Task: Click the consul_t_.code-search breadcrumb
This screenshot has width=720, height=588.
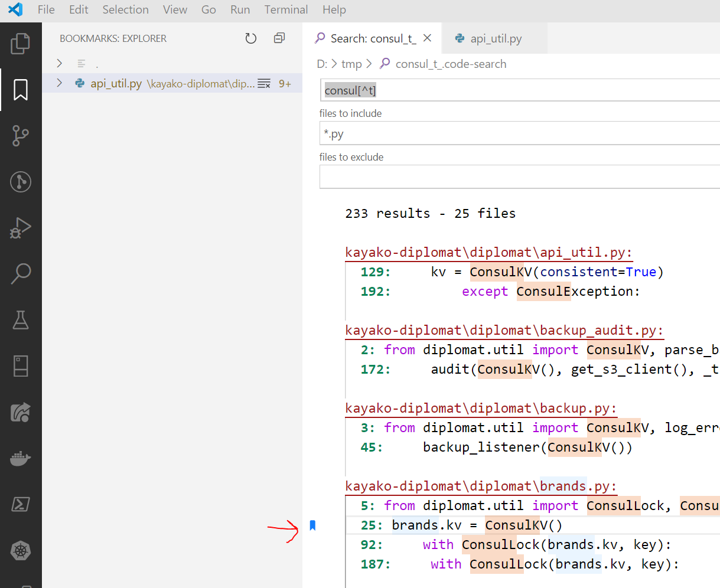Action: tap(451, 64)
